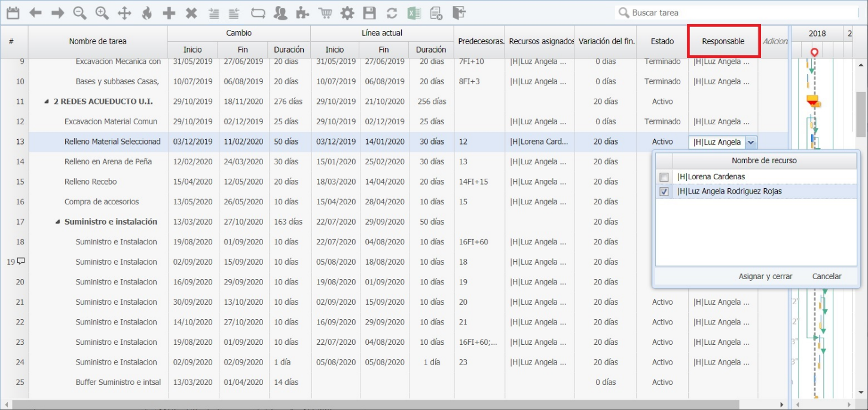
Task: Indent the task with the indent icon
Action: click(213, 13)
